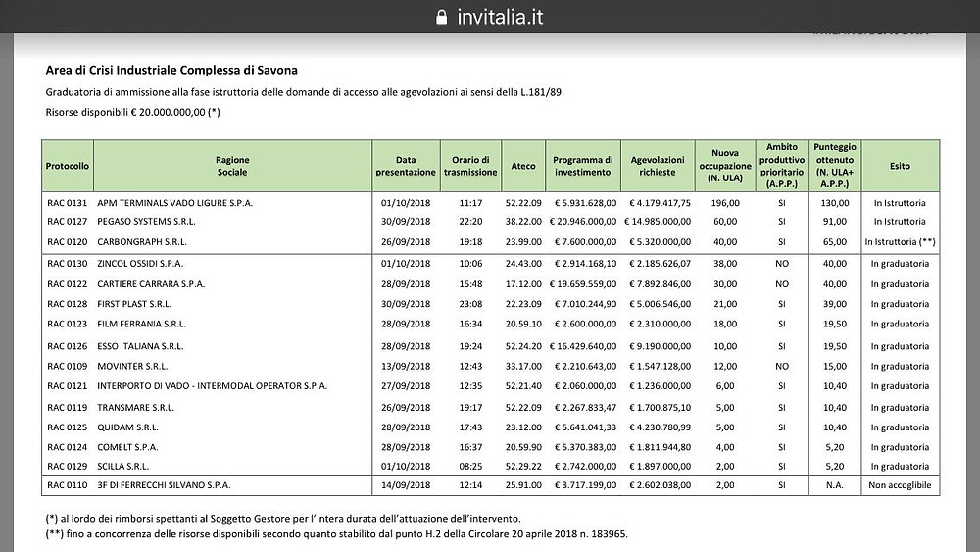Select 'APM TERMINALS VADO LIGURE S.P.A.' row name

[175, 203]
